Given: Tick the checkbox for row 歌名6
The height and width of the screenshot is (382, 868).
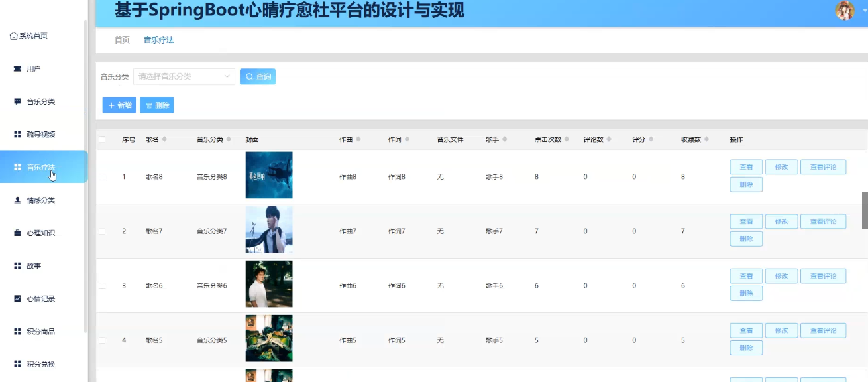Looking at the screenshot, I should [102, 286].
